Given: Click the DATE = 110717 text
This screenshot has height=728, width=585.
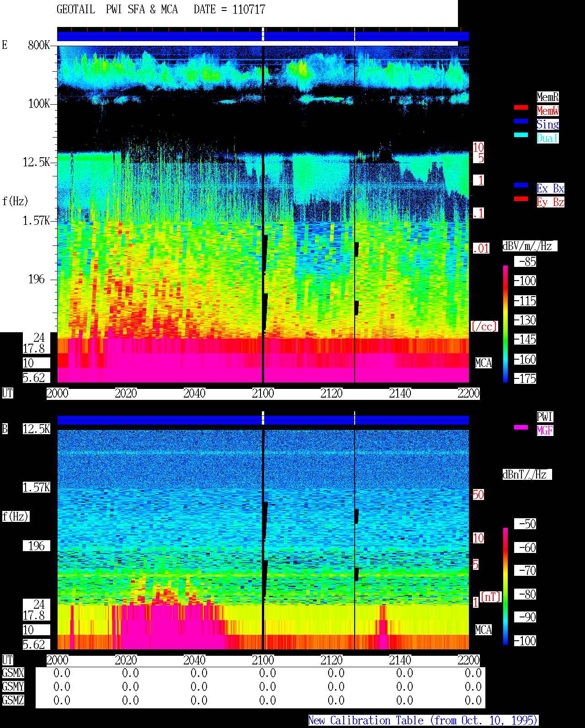Looking at the screenshot, I should [229, 10].
